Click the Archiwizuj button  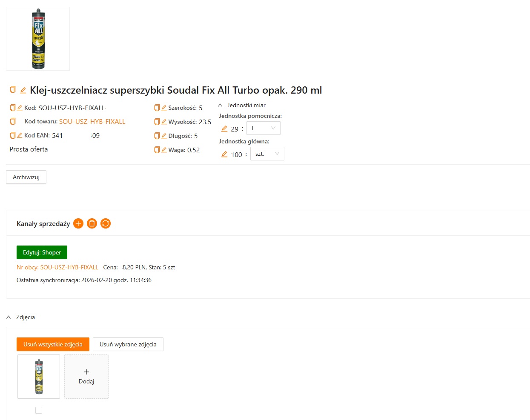[x=26, y=177]
